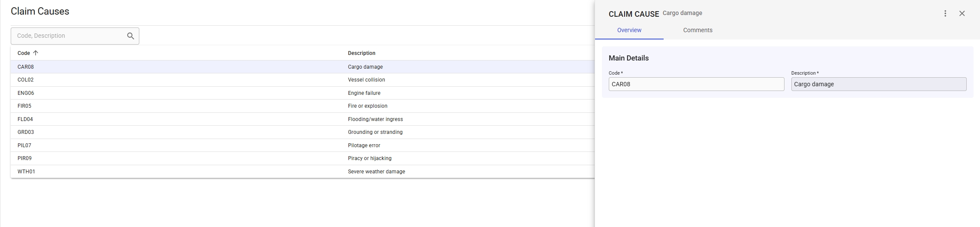Image resolution: width=980 pixels, height=227 pixels.
Task: Open the ENG06 Engine failure row
Action: (300, 93)
